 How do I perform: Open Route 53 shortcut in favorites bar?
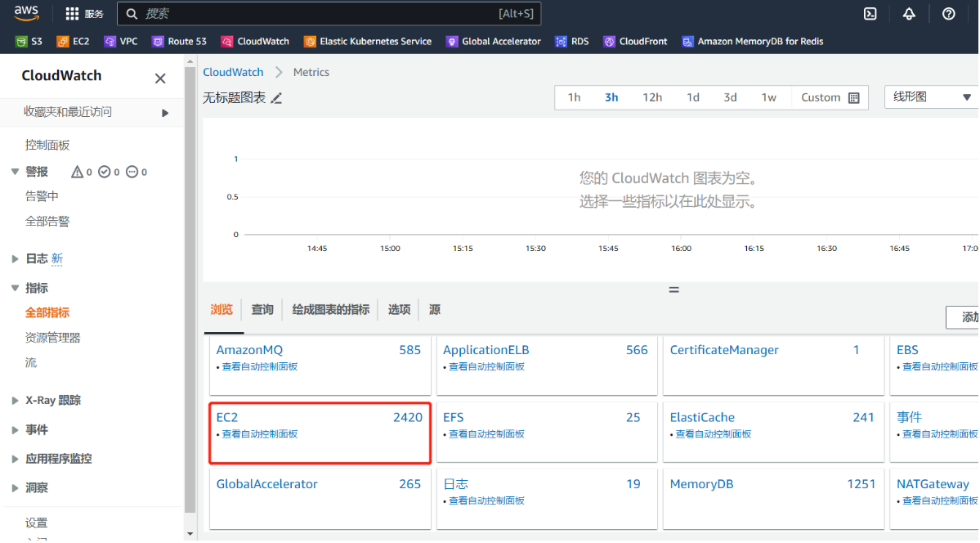point(179,41)
